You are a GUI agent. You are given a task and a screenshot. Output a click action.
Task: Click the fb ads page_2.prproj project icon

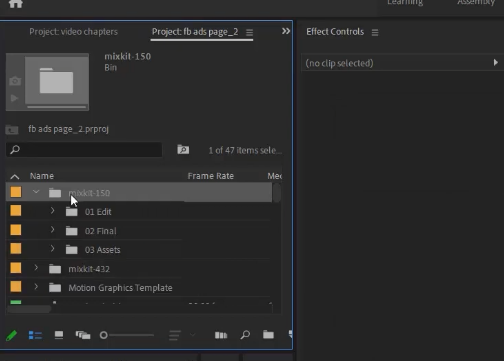tap(12, 129)
